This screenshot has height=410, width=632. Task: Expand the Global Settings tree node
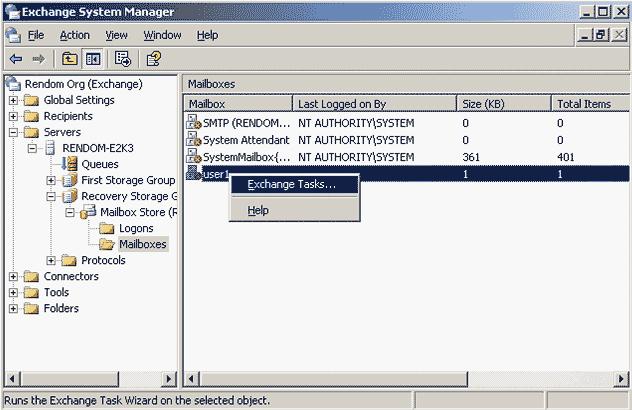14,100
